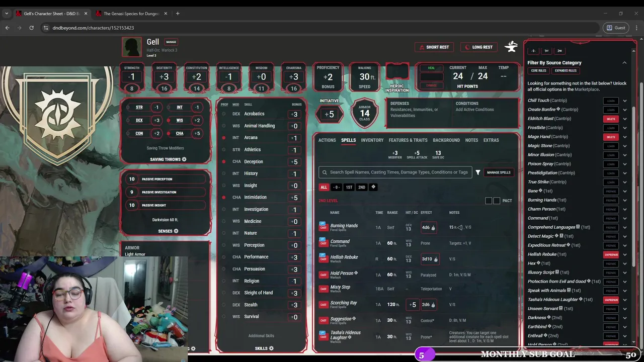Toggle Arcana proficiency dot
This screenshot has width=644, height=362.
coord(224,138)
